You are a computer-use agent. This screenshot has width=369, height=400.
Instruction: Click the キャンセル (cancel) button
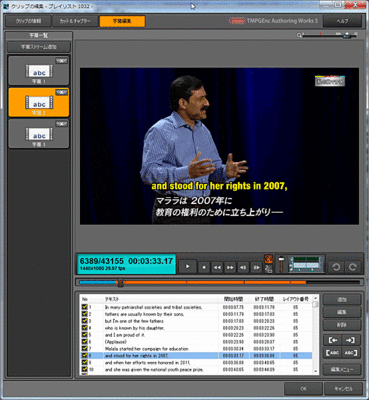click(x=343, y=389)
